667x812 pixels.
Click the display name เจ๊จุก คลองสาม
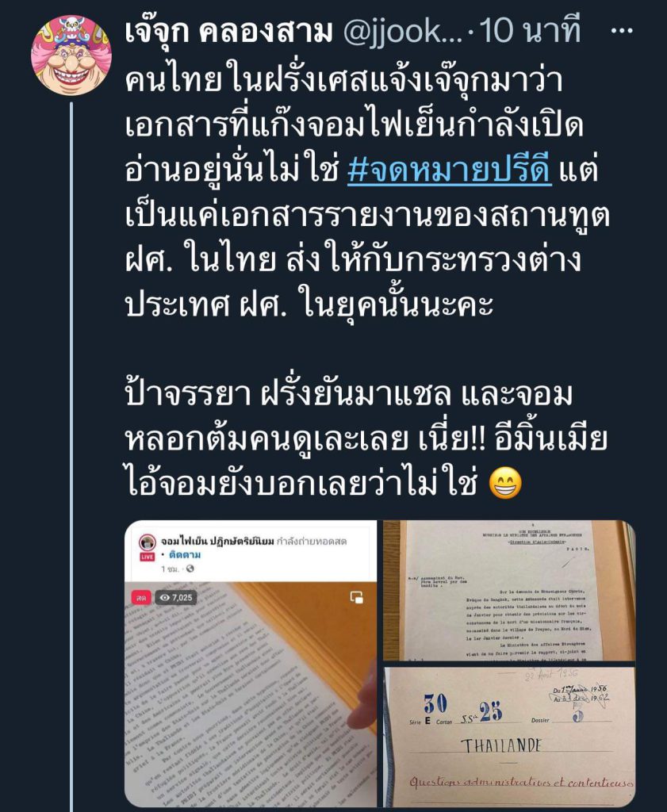[228, 32]
